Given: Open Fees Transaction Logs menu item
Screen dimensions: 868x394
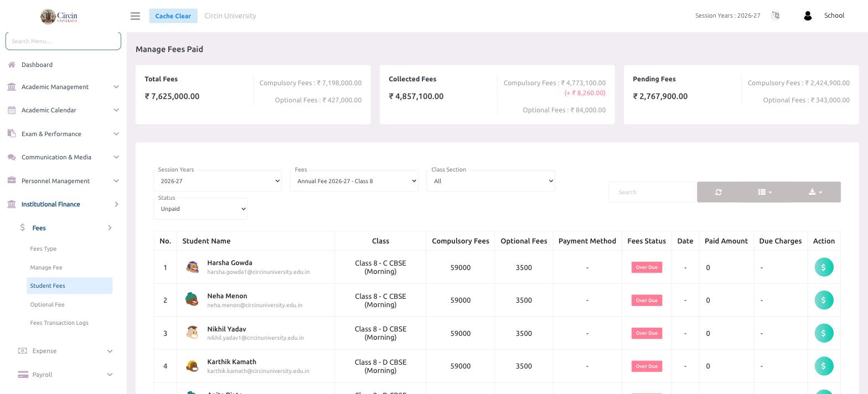Looking at the screenshot, I should point(59,323).
